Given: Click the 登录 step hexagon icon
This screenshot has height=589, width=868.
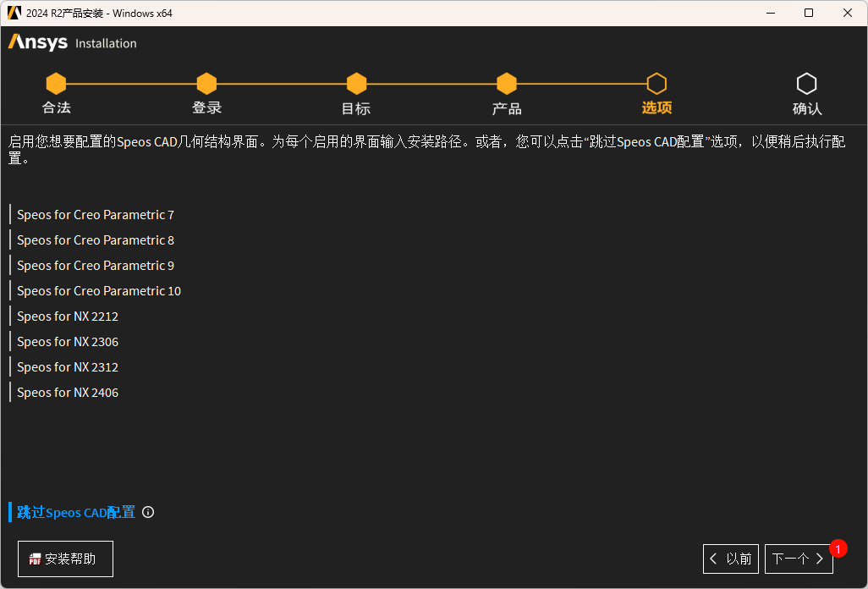Looking at the screenshot, I should 206,84.
